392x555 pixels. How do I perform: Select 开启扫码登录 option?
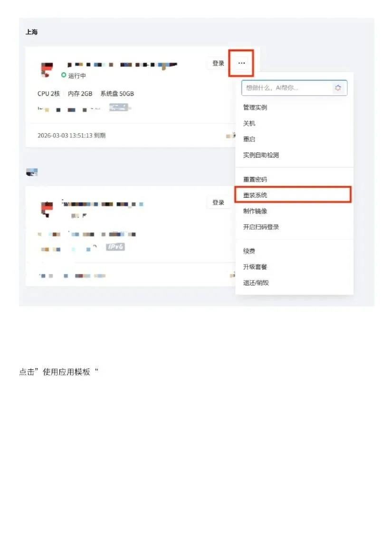261,227
